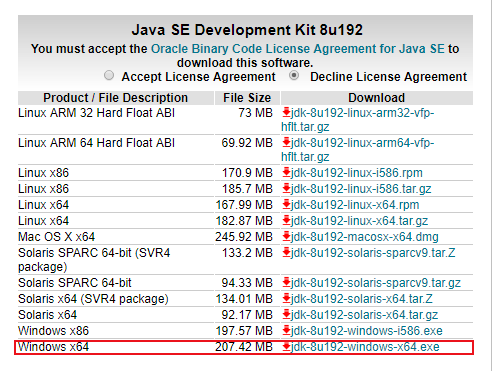This screenshot has width=494, height=371.
Task: Click download icon beside windows-i586.exe
Action: pyautogui.click(x=286, y=331)
